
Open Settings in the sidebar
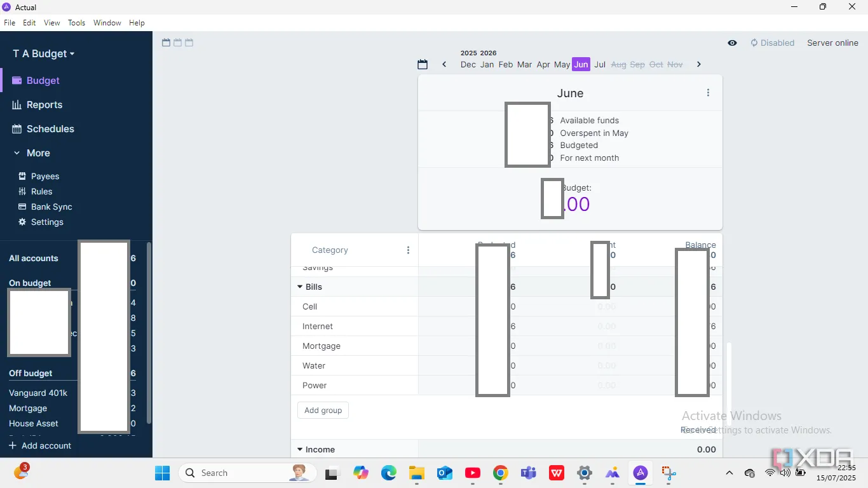pyautogui.click(x=46, y=222)
